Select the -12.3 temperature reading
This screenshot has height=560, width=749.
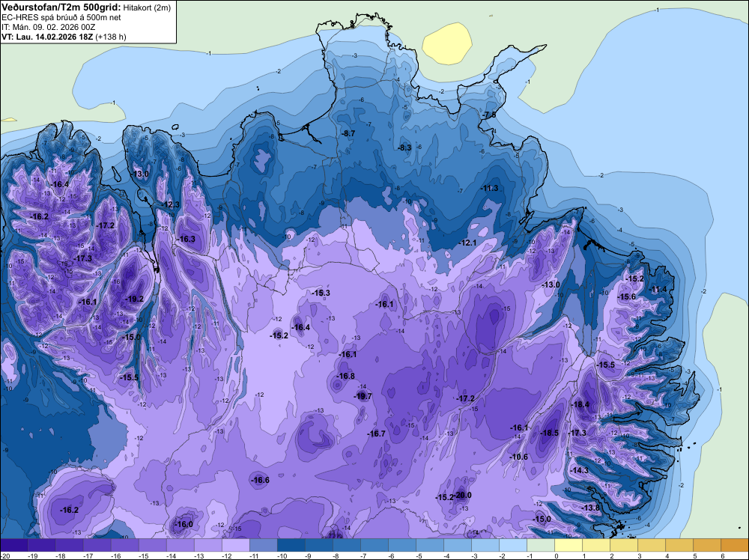[171, 204]
